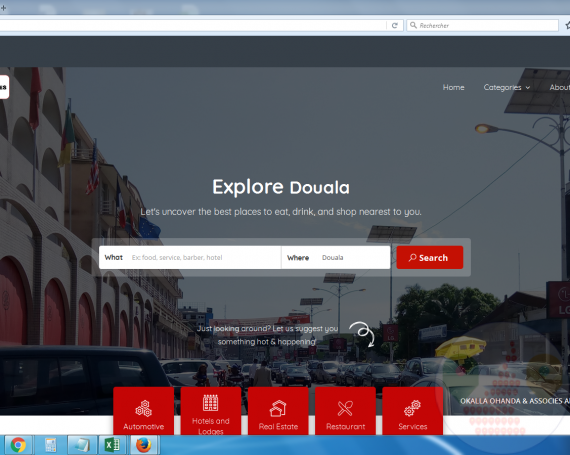Launch Google Chrome from the taskbar
The image size is (570, 455).
coord(18,445)
